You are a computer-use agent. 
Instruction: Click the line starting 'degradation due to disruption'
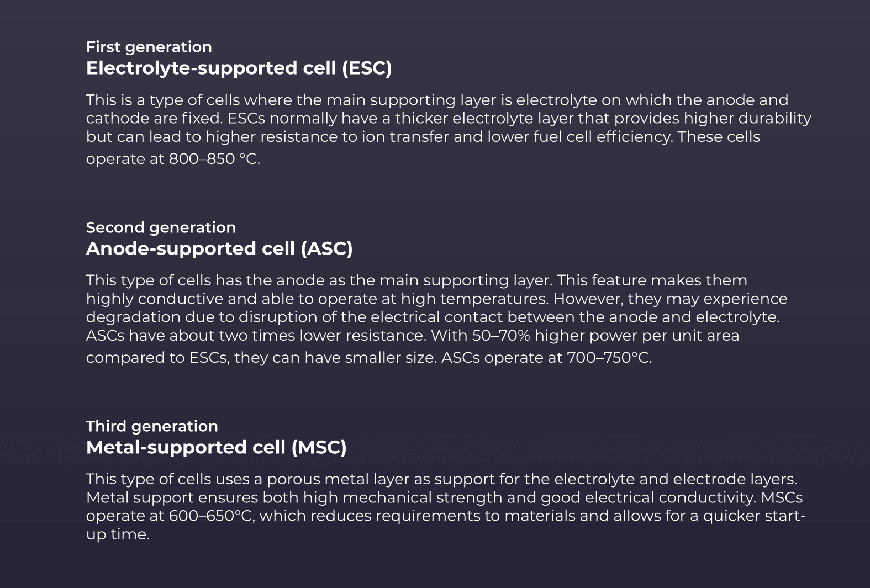click(x=433, y=317)
